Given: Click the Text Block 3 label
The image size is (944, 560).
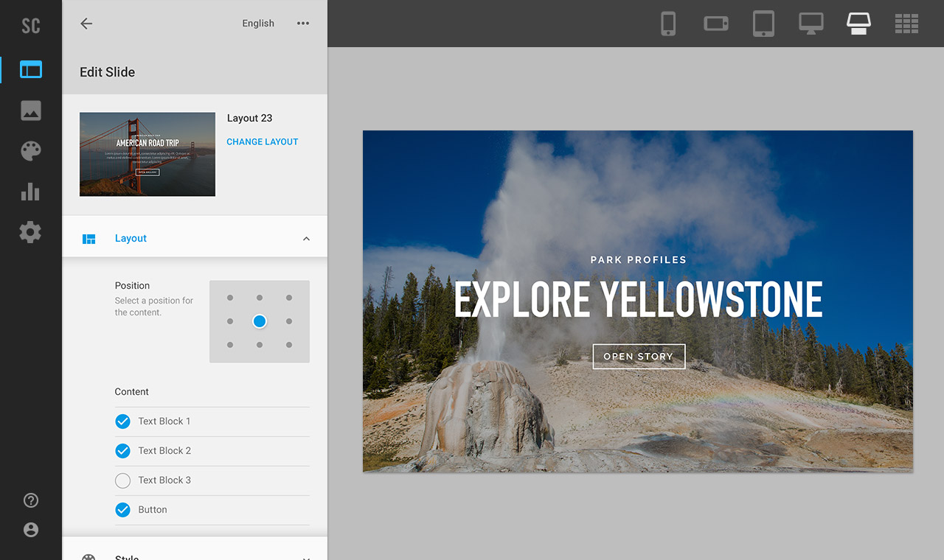Looking at the screenshot, I should point(164,480).
